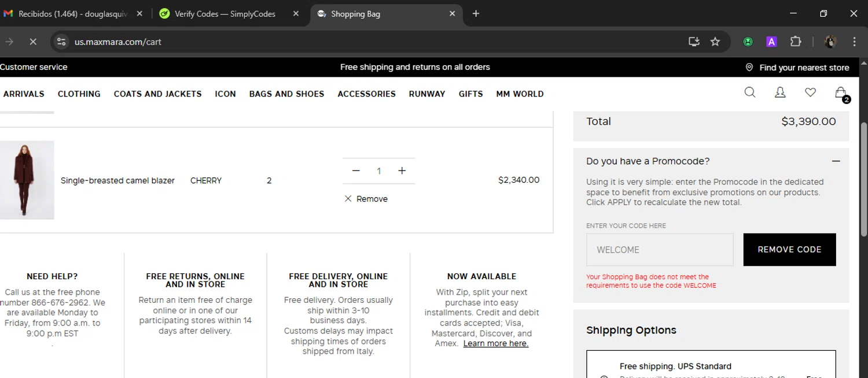Open the site search magnifier icon
868x378 pixels.
[750, 92]
